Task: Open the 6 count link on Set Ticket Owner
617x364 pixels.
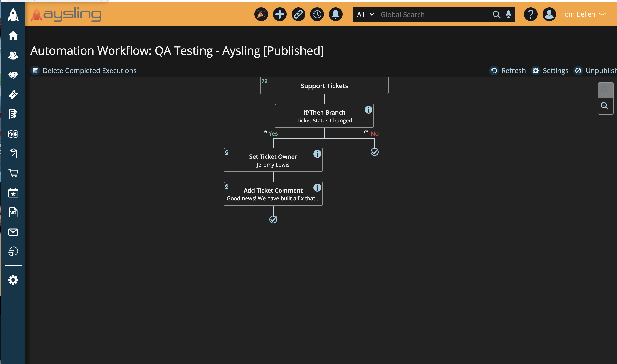Action: coord(226,152)
